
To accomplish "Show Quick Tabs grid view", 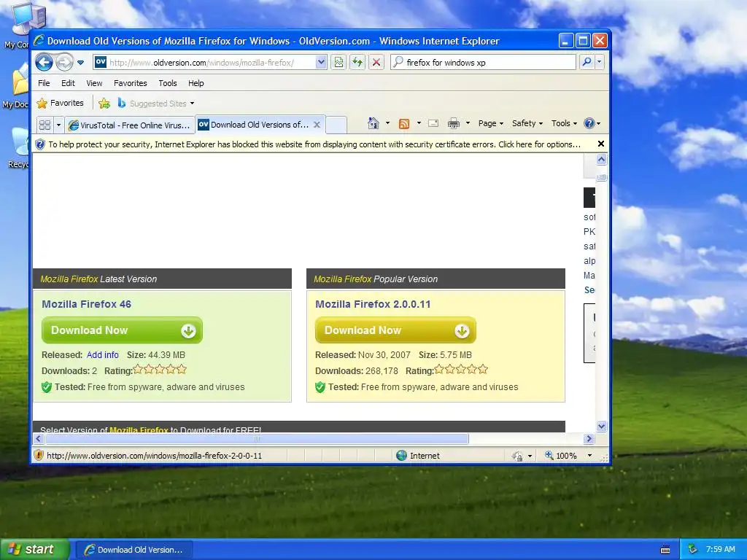I will click(x=44, y=125).
